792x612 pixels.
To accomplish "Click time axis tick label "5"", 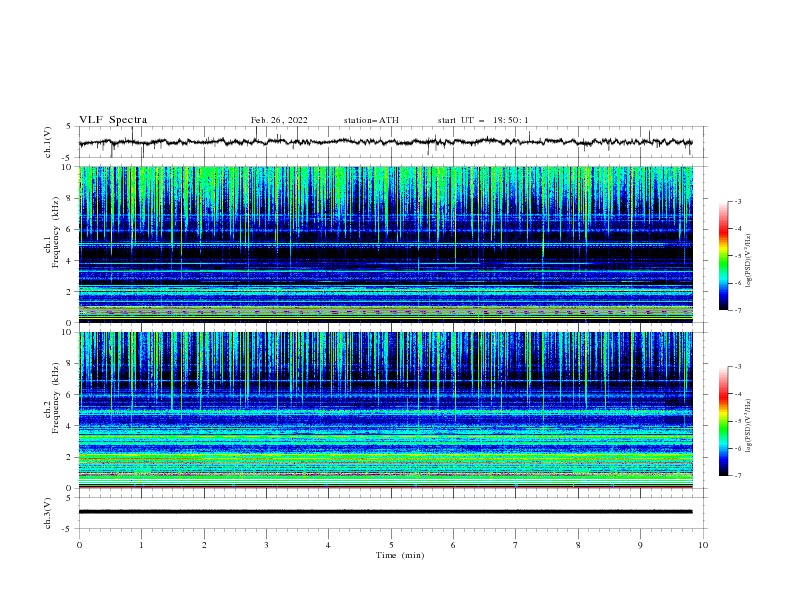I will pos(391,545).
